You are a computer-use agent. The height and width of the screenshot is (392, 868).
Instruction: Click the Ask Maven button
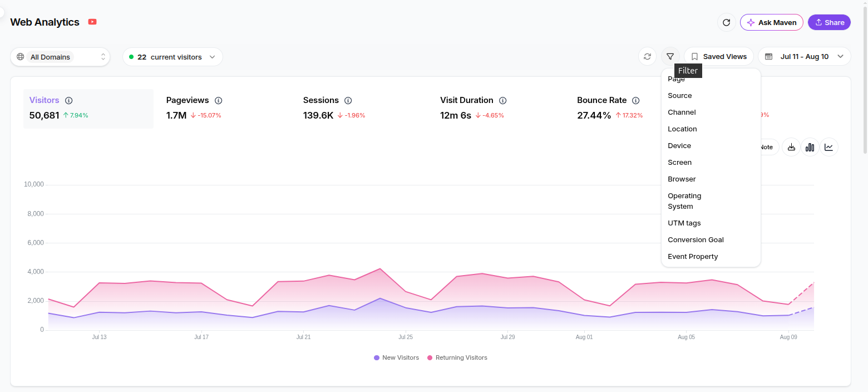pyautogui.click(x=772, y=22)
